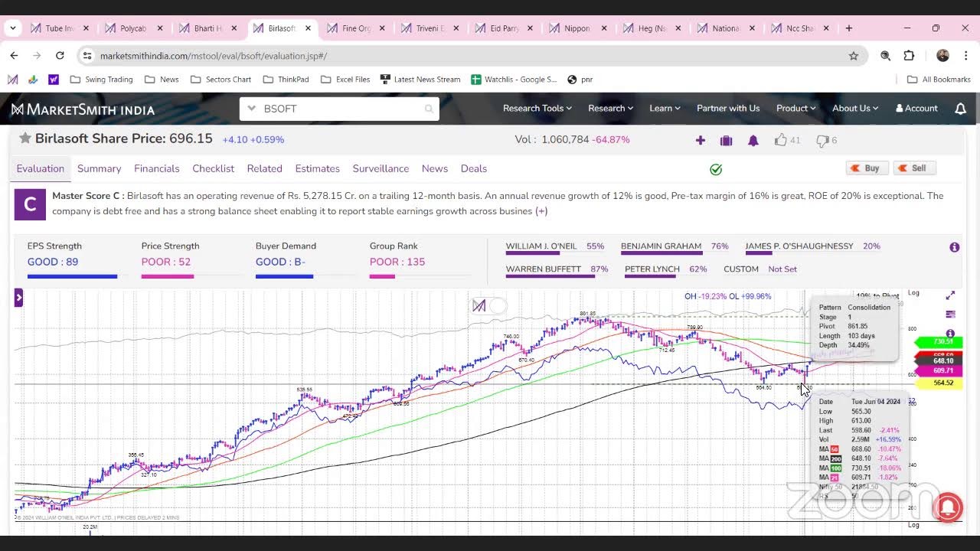Screen dimensions: 980x551
Task: Open notifications bell in MarketSmith header
Action: pos(960,109)
